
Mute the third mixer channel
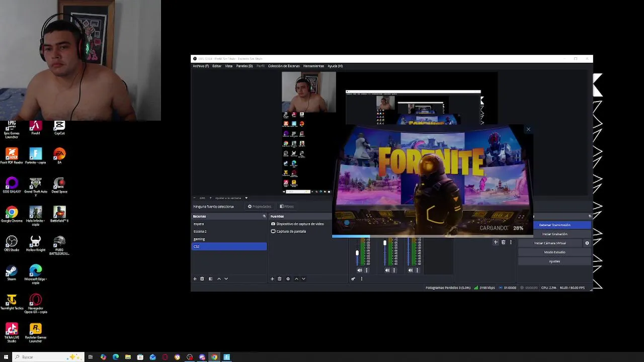(x=410, y=270)
